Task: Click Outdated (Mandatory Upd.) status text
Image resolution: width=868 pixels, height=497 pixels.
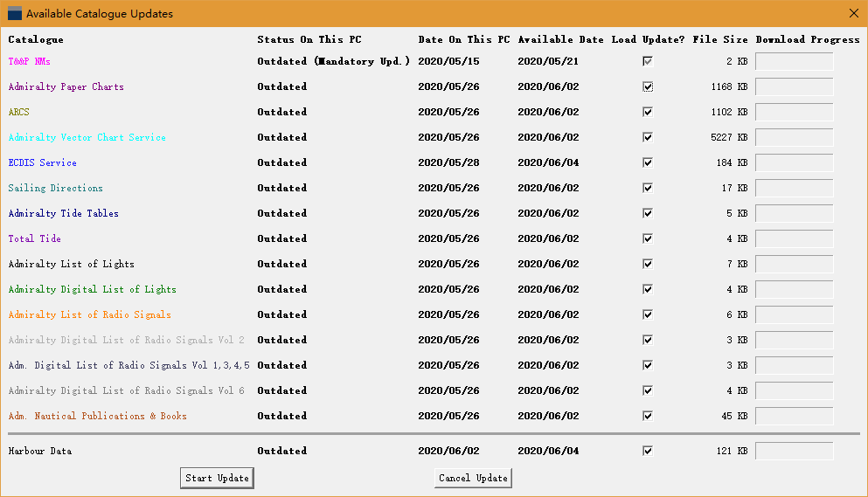Action: (334, 61)
